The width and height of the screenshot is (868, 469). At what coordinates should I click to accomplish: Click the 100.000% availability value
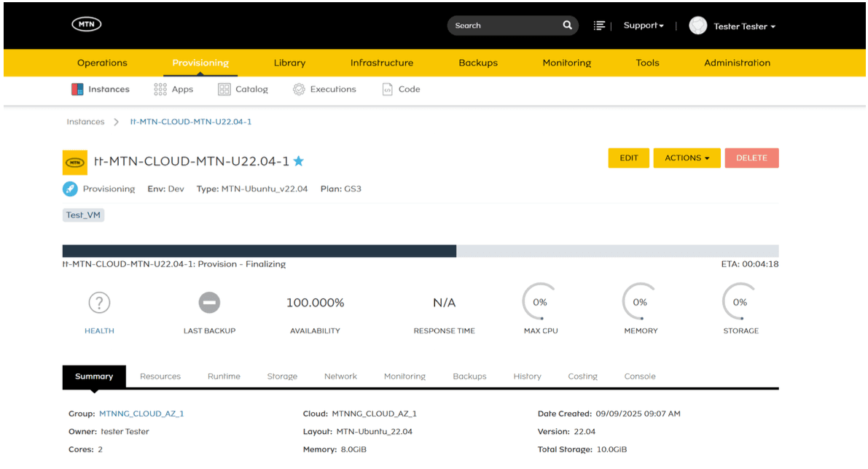[x=315, y=303]
